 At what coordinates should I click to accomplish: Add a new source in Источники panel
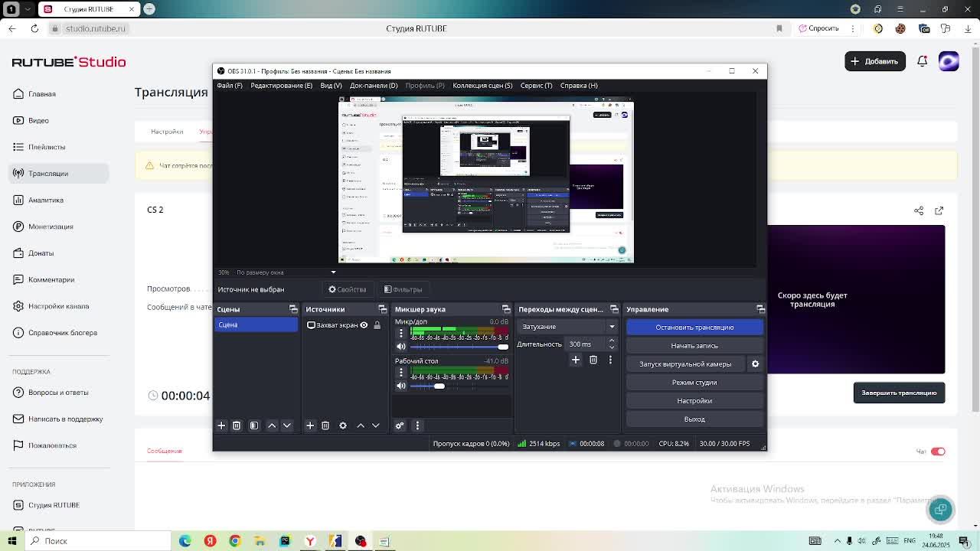point(310,425)
